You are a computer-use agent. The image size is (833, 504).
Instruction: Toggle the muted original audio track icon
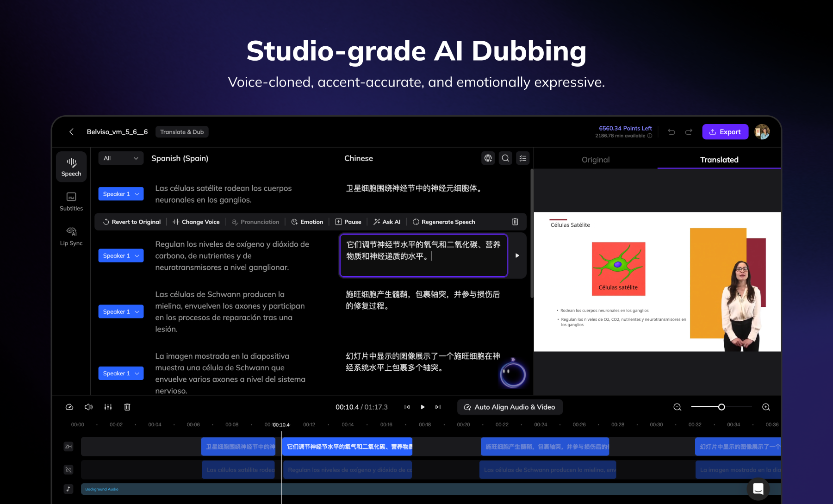tap(68, 470)
